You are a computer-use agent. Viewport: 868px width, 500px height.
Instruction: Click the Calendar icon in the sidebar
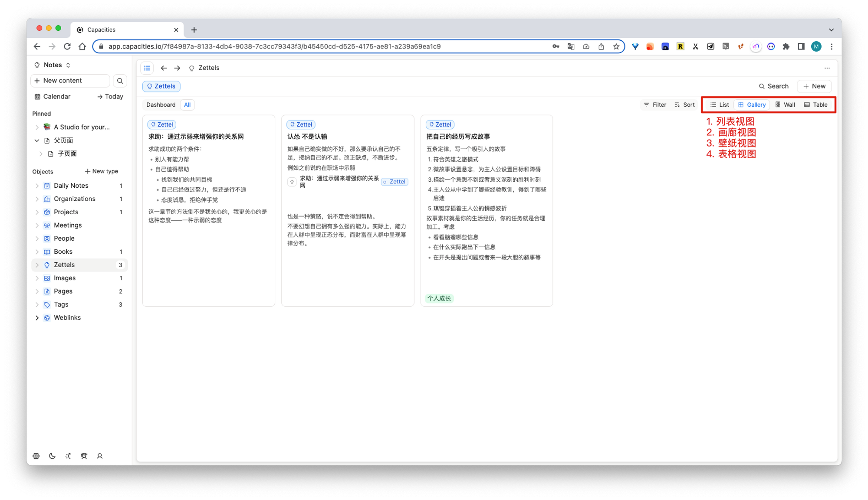(38, 97)
